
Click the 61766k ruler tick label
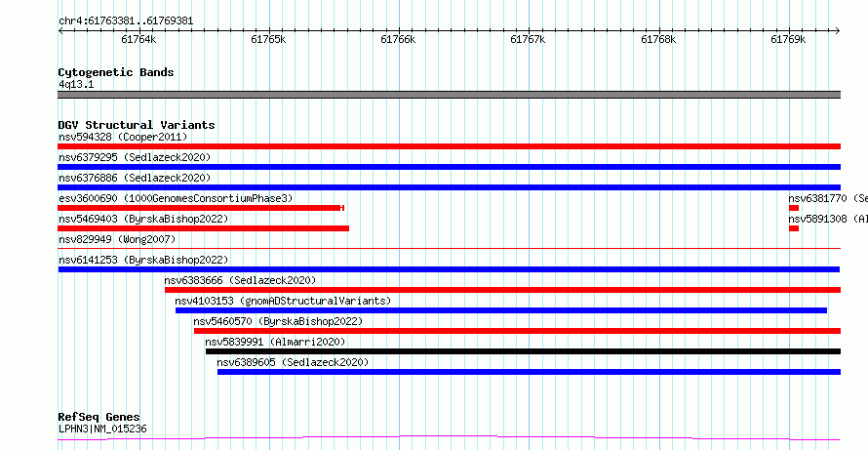399,39
